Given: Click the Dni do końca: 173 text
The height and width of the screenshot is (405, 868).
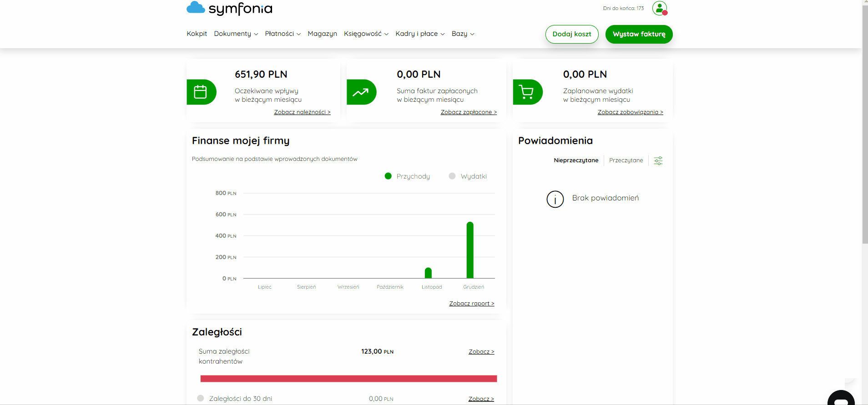Looking at the screenshot, I should pos(623,8).
